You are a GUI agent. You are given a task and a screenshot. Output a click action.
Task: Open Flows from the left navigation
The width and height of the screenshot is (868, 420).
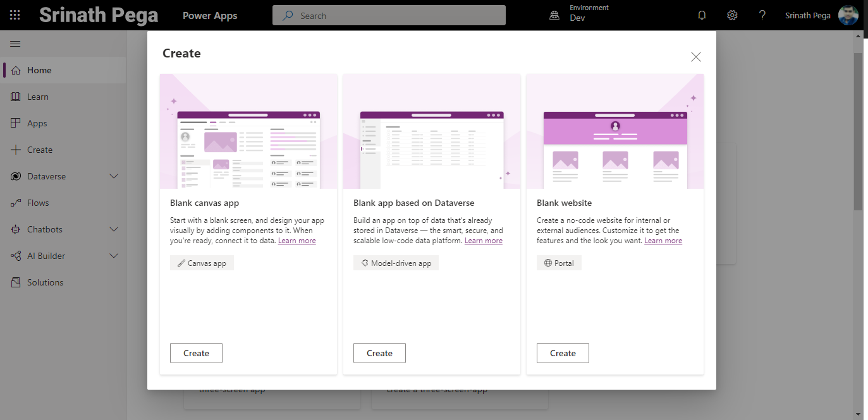38,203
